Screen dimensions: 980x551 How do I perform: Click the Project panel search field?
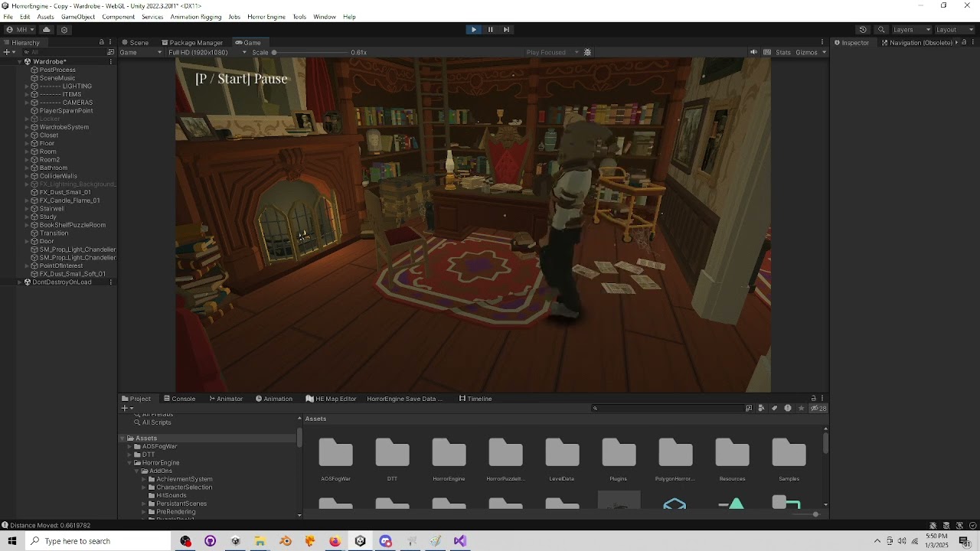point(668,409)
